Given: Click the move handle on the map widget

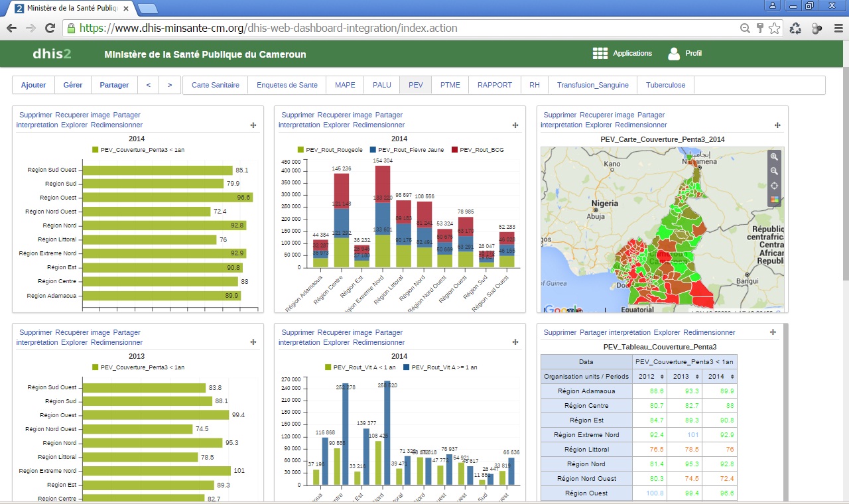Looking at the screenshot, I should pos(777,125).
